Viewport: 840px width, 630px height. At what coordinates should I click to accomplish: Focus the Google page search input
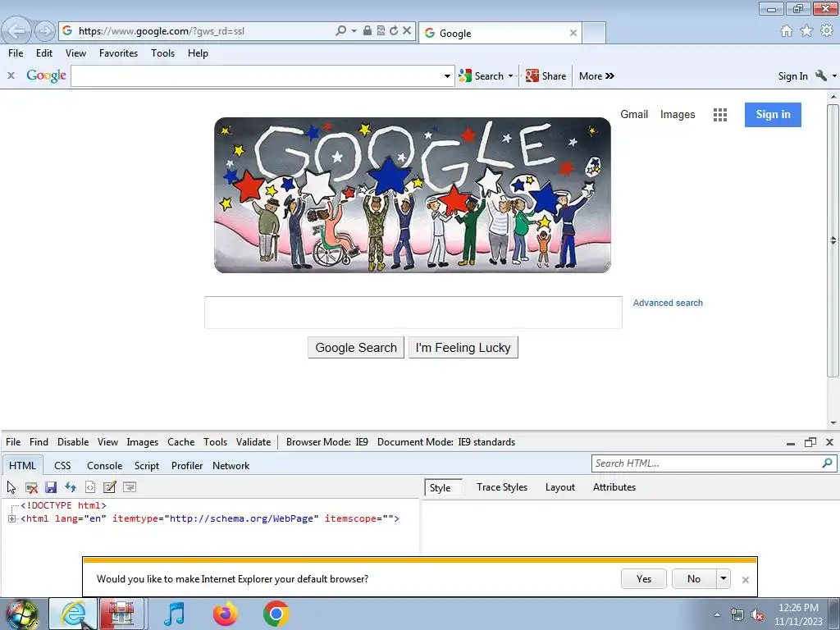(413, 313)
